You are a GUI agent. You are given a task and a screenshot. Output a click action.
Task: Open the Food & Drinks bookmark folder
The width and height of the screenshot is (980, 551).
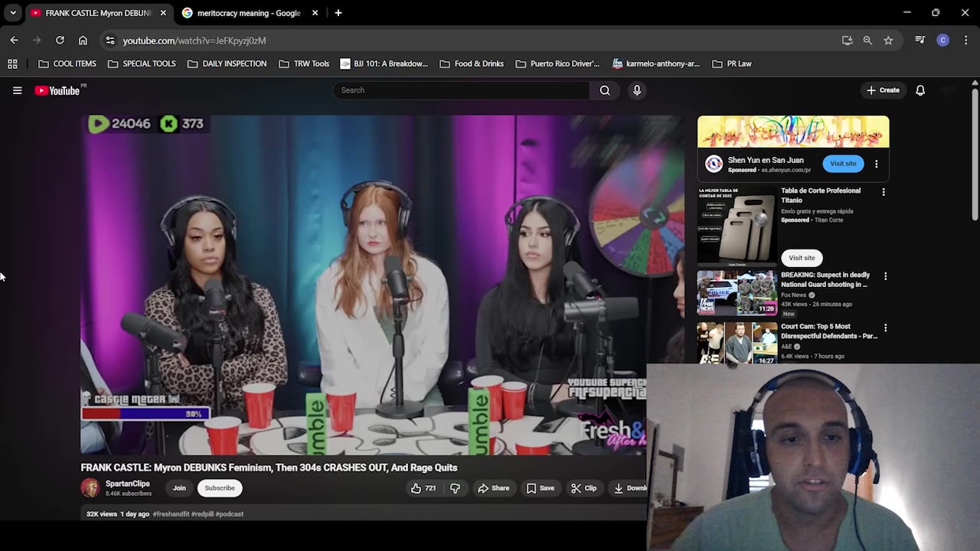tap(472, 64)
